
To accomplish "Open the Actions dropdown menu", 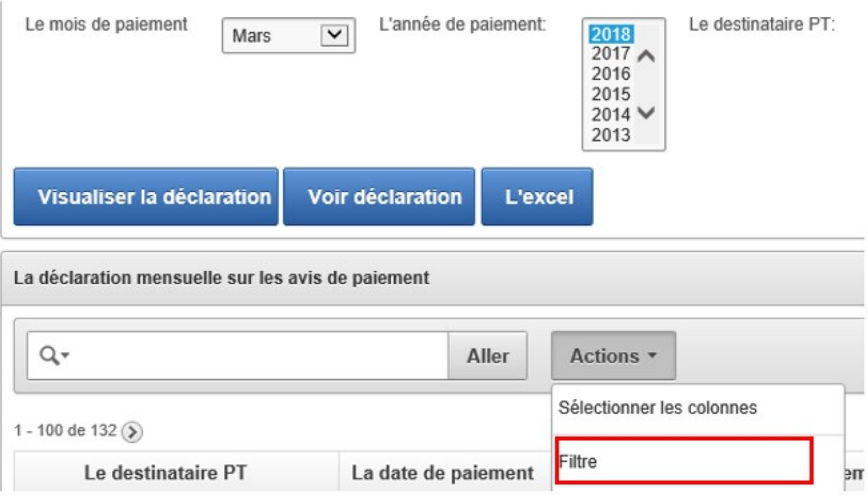I will click(613, 356).
